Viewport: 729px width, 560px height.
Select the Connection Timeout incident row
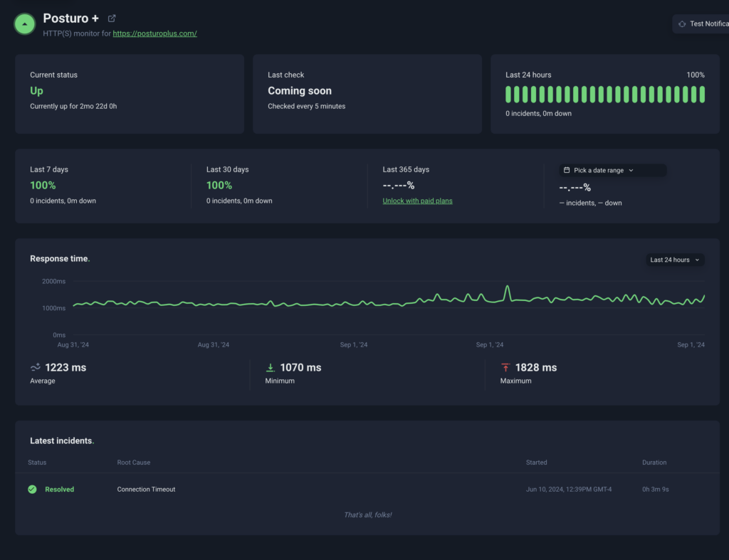pyautogui.click(x=146, y=490)
